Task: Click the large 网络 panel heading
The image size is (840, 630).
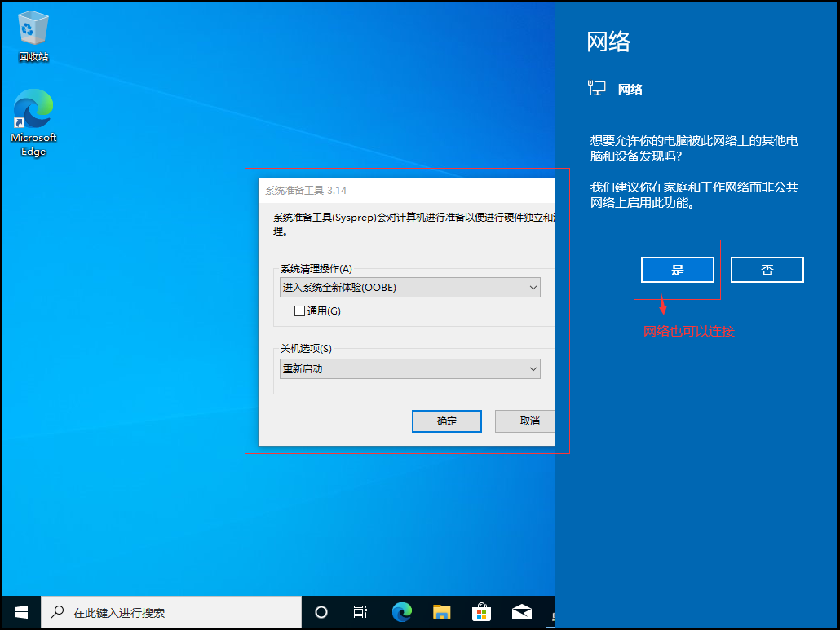Action: coord(608,42)
